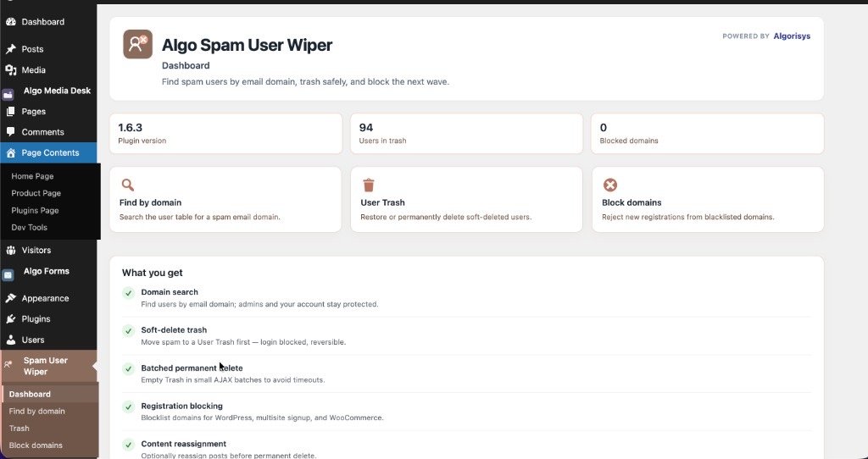868x459 pixels.
Task: Click the Spam User Wiper menu icon
Action: [8, 364]
